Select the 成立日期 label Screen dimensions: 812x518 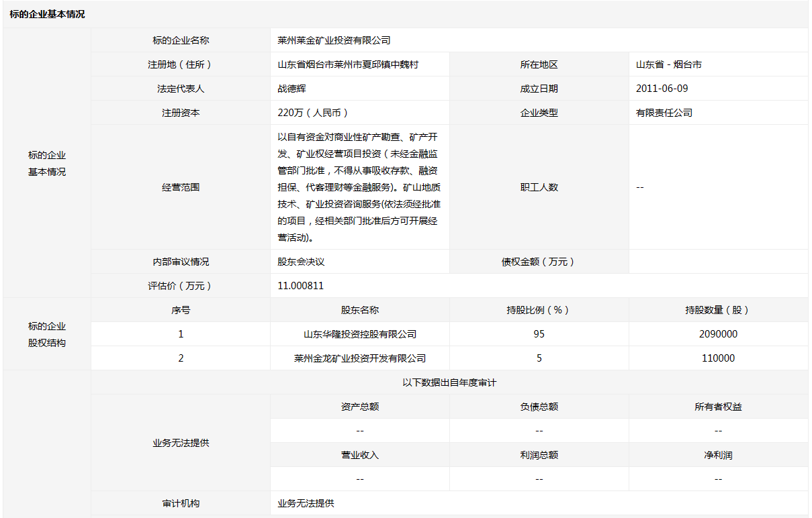tap(539, 89)
